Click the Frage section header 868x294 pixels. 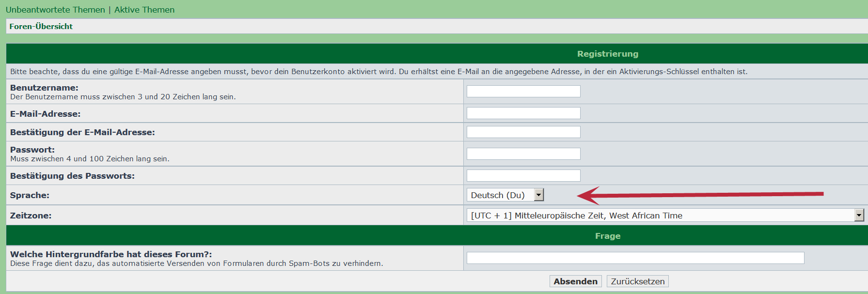click(607, 236)
